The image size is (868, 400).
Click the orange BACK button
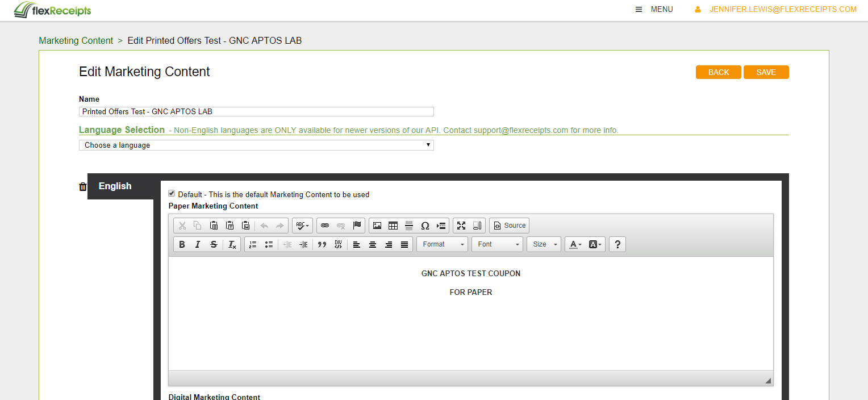point(719,72)
